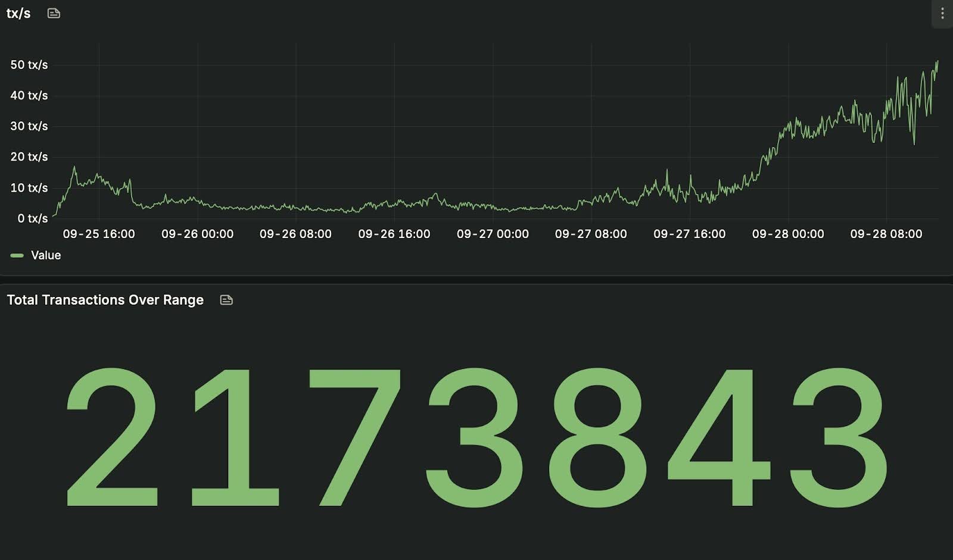Click the green Value legend color swatch
The width and height of the screenshot is (953, 560).
[17, 255]
